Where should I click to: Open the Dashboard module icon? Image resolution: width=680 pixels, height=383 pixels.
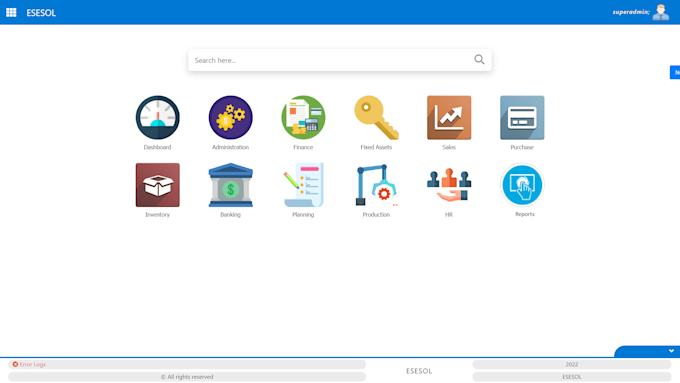pyautogui.click(x=157, y=118)
